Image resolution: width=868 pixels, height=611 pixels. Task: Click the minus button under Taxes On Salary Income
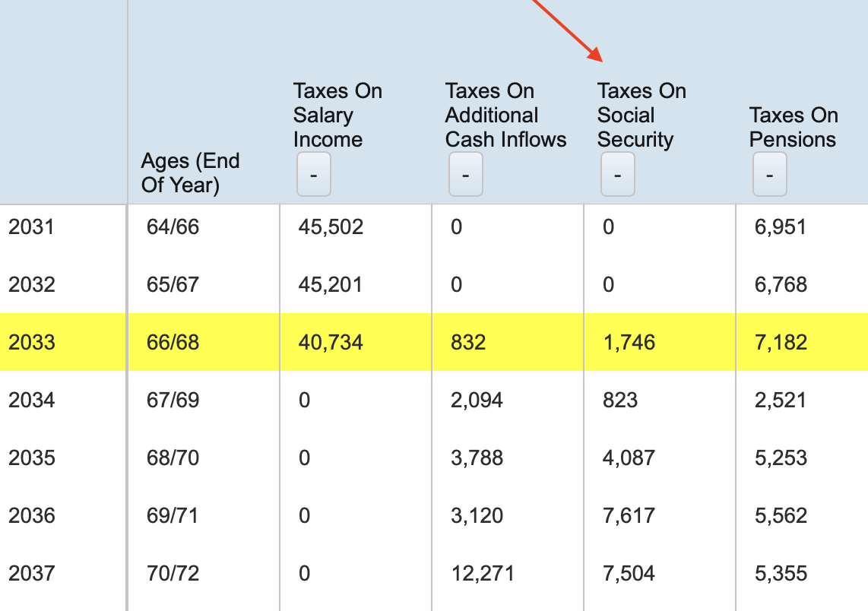(x=314, y=174)
